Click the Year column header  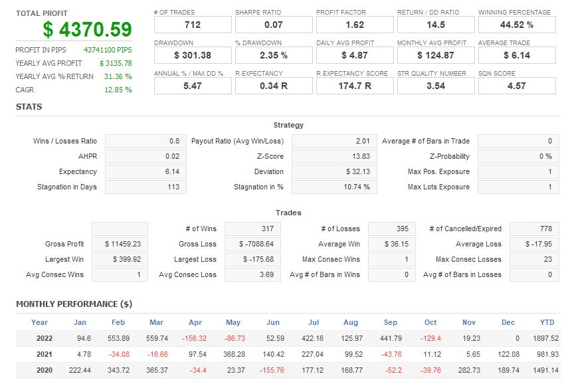pos(39,323)
